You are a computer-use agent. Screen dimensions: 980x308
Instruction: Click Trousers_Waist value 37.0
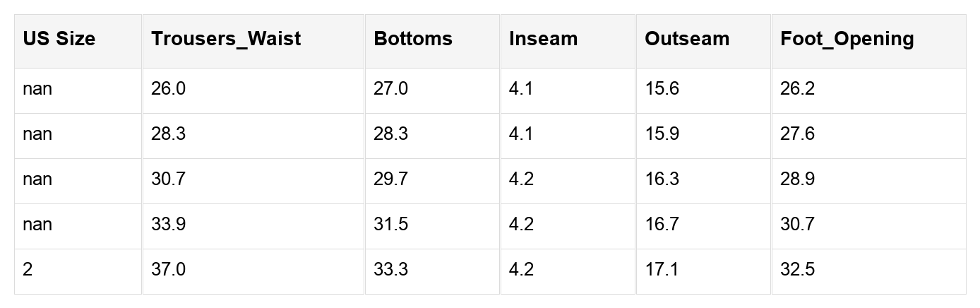(x=168, y=270)
